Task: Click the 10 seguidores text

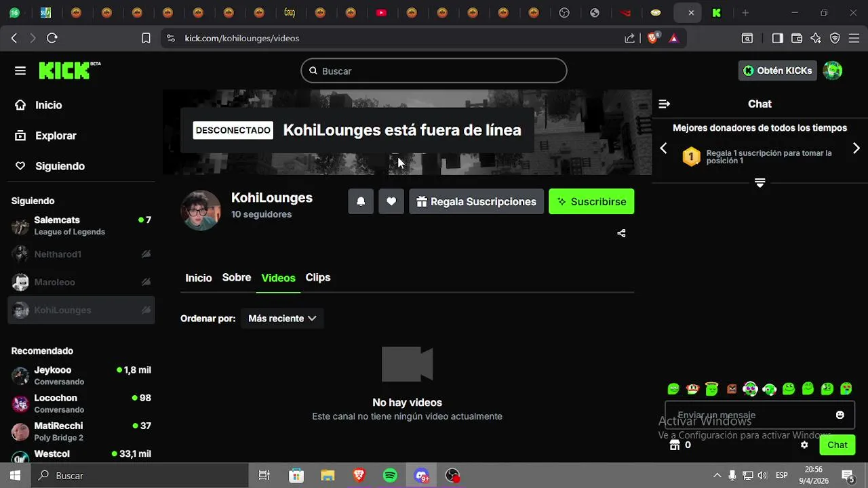Action: coord(262,214)
